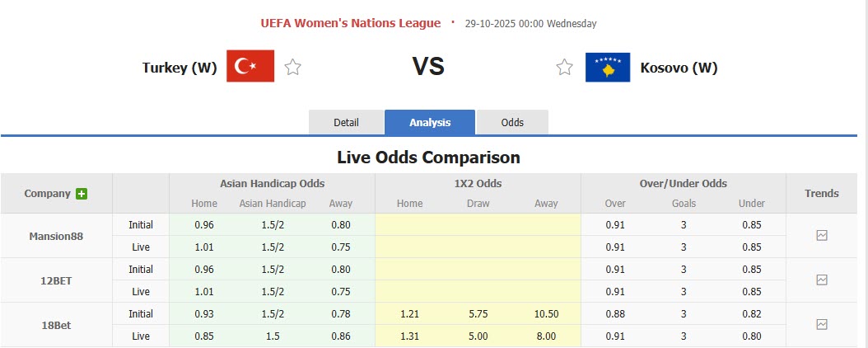Favorite Kosovo (W) with the star
The height and width of the screenshot is (348, 868).
click(x=564, y=68)
